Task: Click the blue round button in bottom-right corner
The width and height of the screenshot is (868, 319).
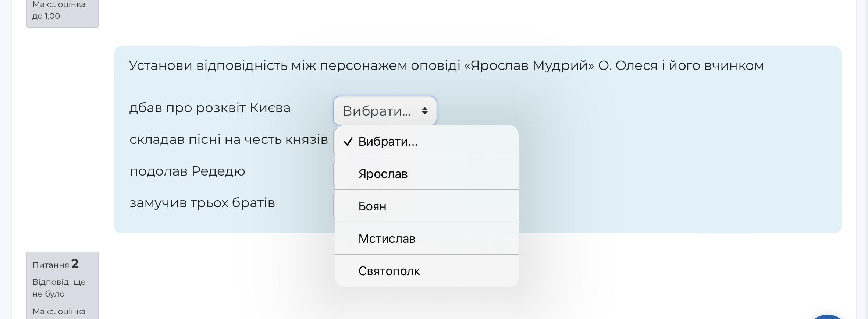Action: click(828, 317)
